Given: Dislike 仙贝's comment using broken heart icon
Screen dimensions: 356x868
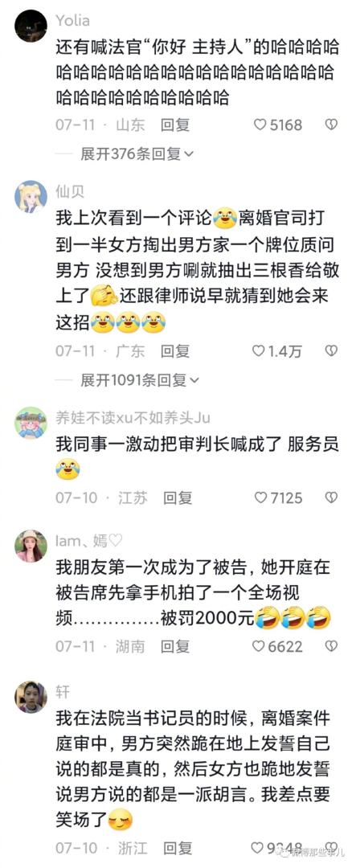Looking at the screenshot, I should [331, 350].
